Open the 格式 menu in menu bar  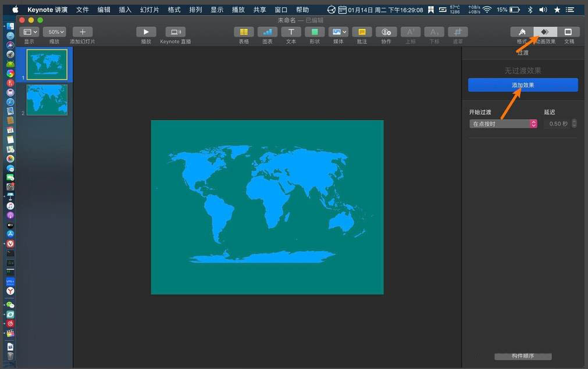174,10
